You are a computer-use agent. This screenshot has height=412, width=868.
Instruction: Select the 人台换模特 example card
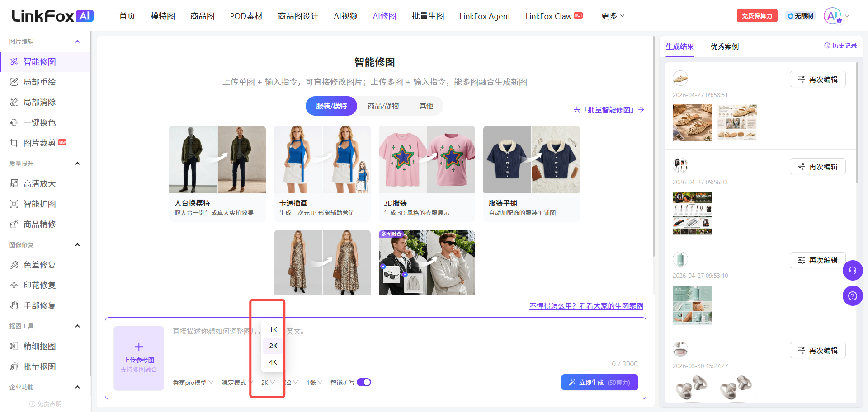[217, 173]
